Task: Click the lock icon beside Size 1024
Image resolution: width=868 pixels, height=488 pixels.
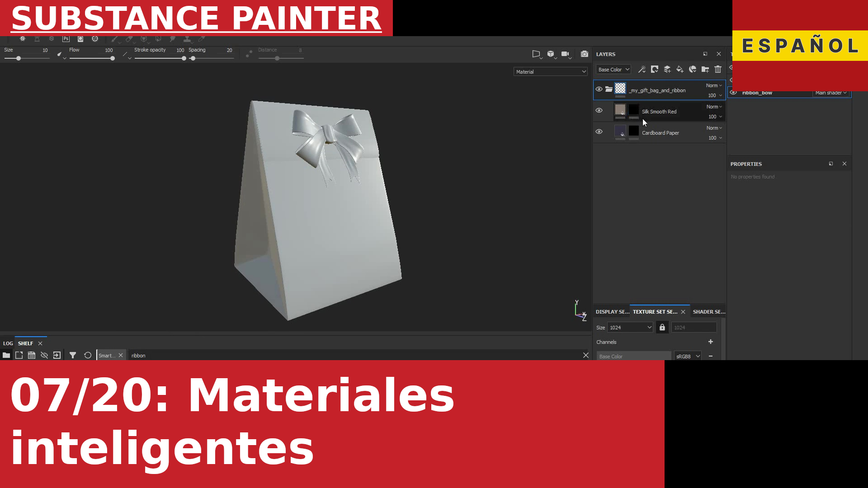Action: tap(662, 327)
